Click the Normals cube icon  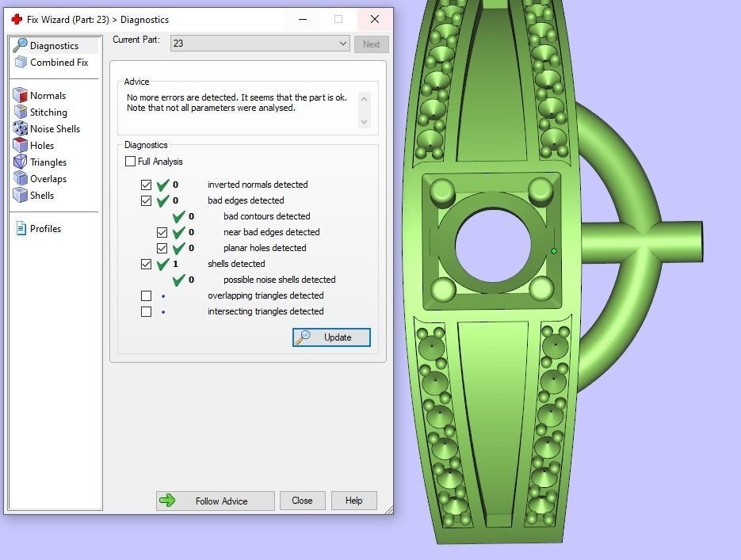[21, 95]
